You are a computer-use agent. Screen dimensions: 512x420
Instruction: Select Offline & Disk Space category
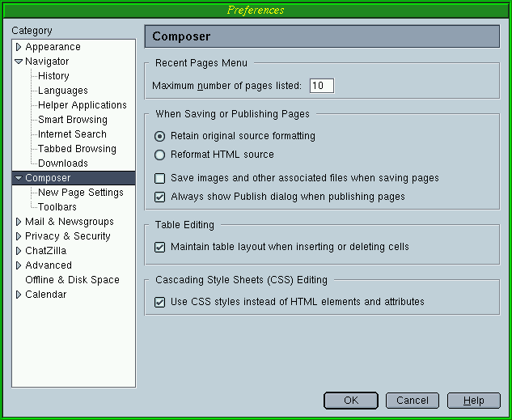[72, 280]
